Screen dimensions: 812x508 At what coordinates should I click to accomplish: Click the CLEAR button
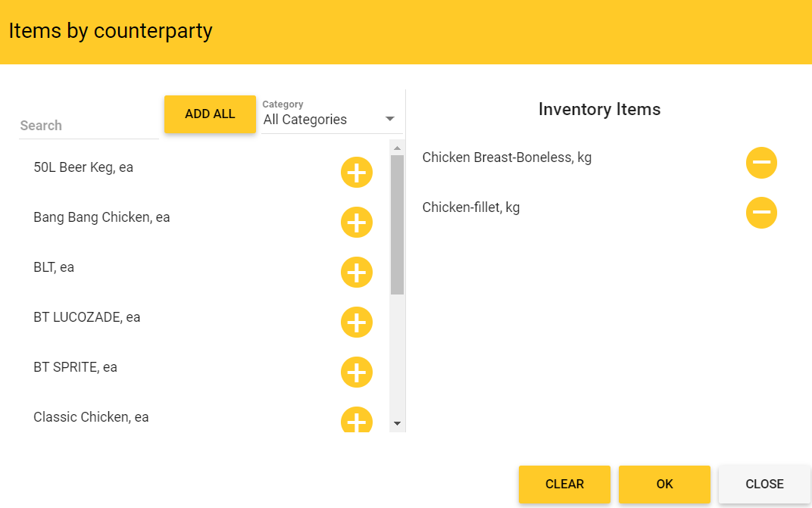pos(564,485)
